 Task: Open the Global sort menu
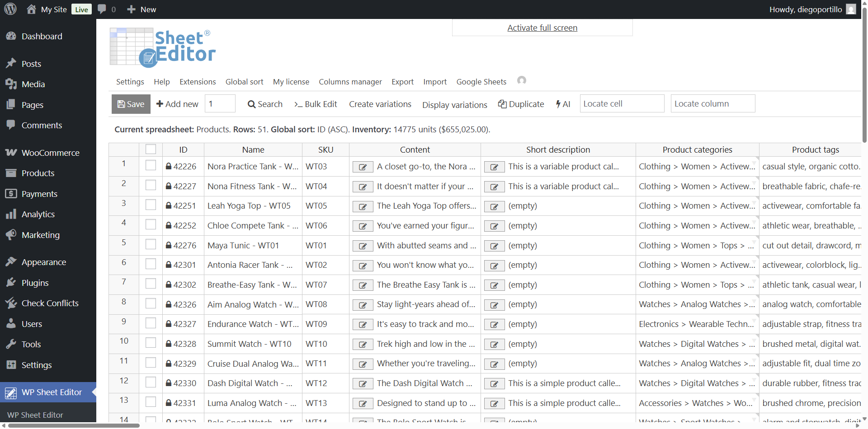244,82
